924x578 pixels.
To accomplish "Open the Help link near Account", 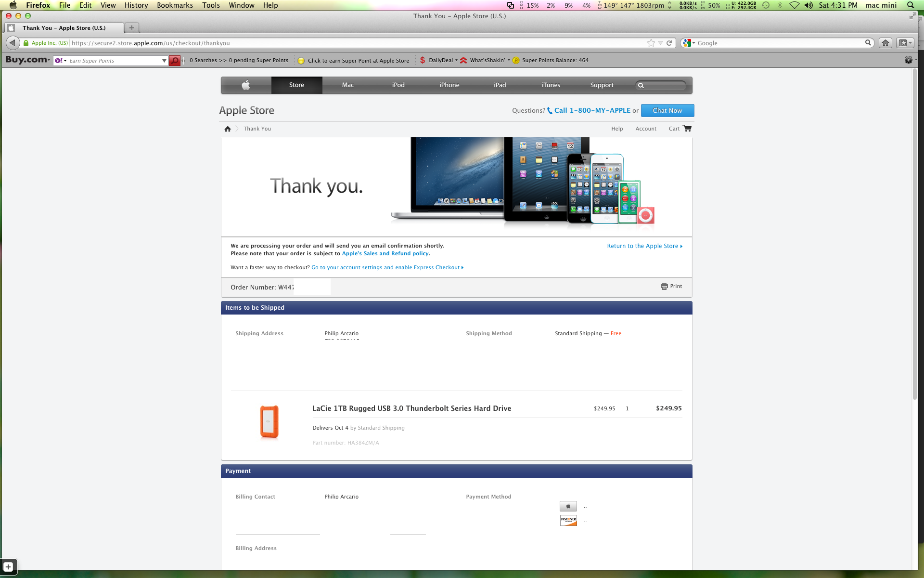I will [617, 129].
